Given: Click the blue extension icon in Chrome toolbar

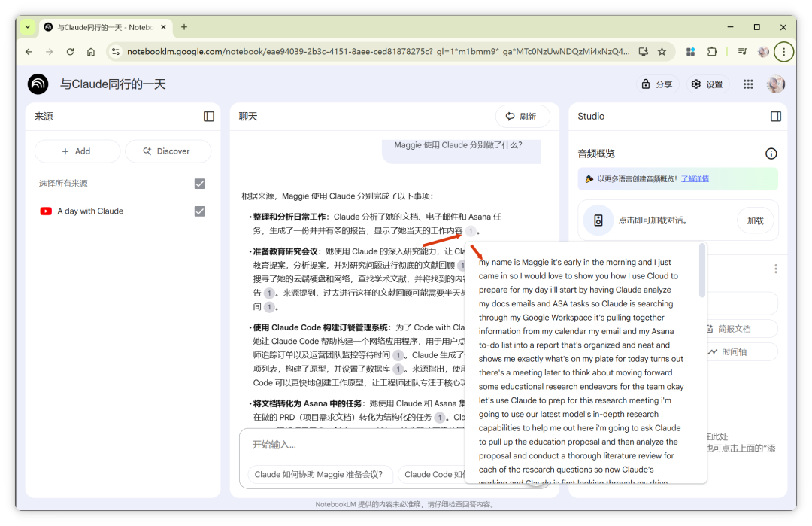Looking at the screenshot, I should (690, 51).
